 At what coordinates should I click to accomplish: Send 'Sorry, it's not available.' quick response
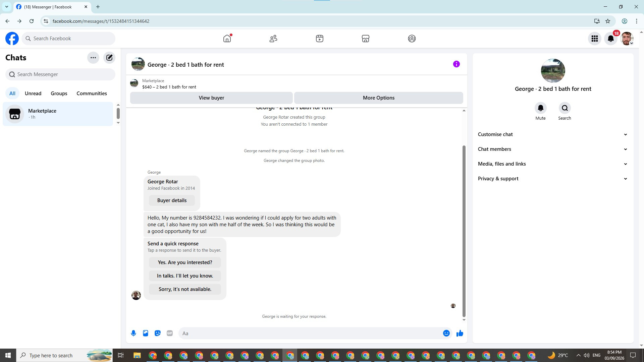click(x=185, y=289)
